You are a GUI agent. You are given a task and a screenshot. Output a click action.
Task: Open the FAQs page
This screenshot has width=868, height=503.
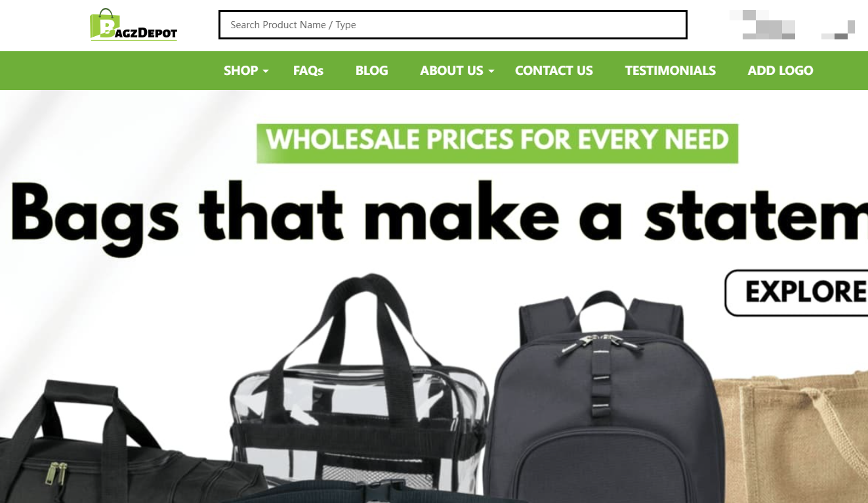pos(308,70)
